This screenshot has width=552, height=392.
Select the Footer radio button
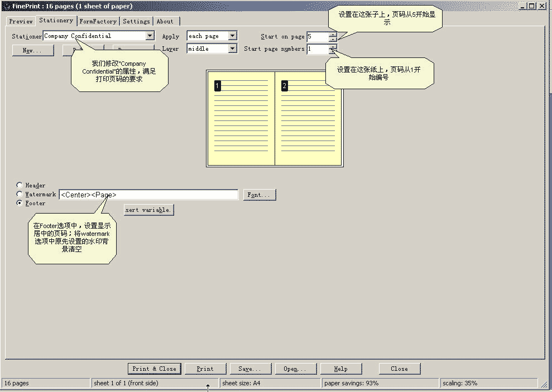click(20, 204)
